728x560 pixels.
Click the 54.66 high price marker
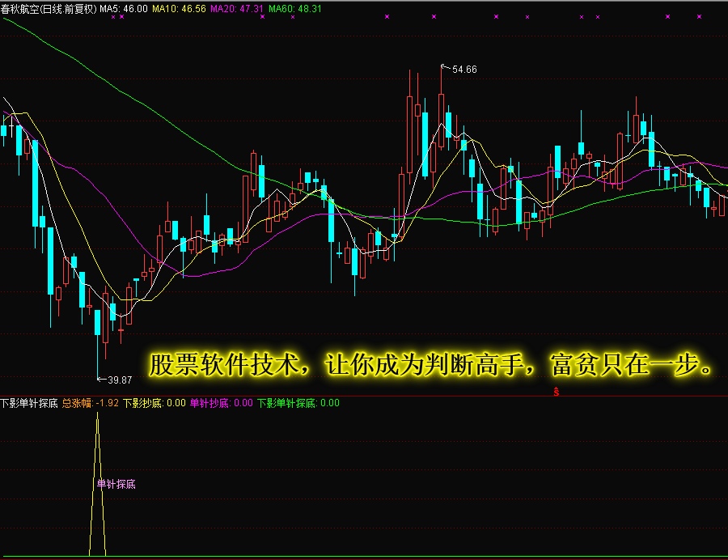[464, 70]
